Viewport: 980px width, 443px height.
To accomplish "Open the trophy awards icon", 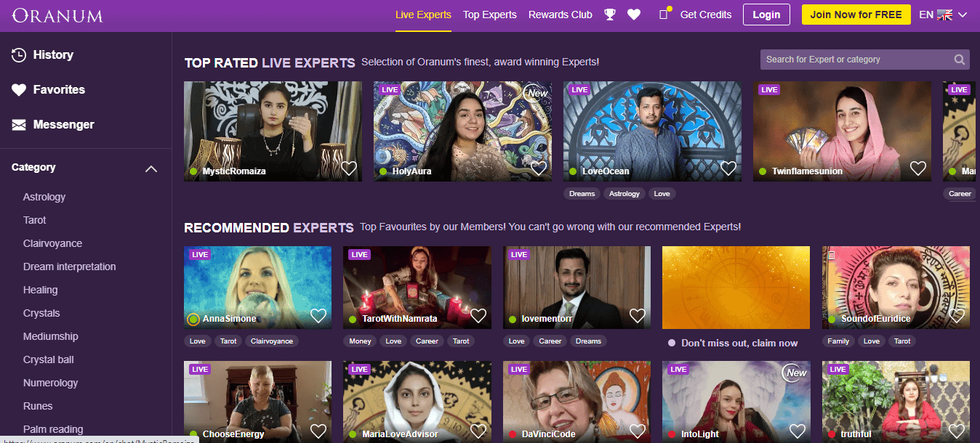I will (x=610, y=15).
